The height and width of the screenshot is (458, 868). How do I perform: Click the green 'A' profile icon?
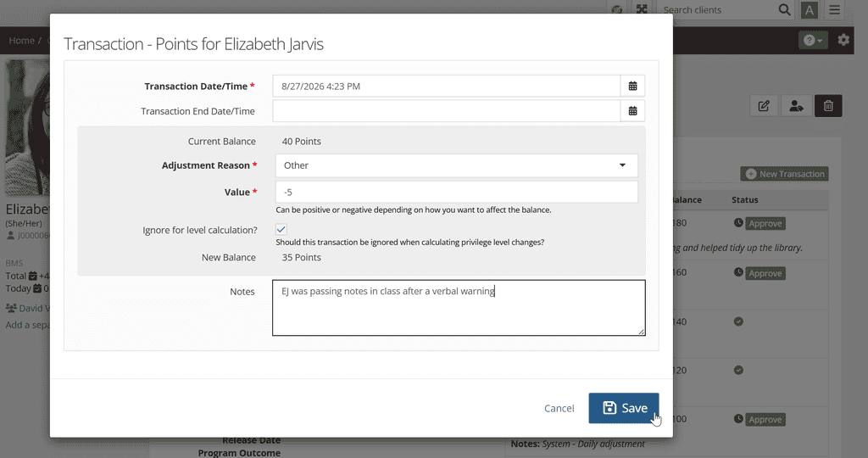[810, 10]
